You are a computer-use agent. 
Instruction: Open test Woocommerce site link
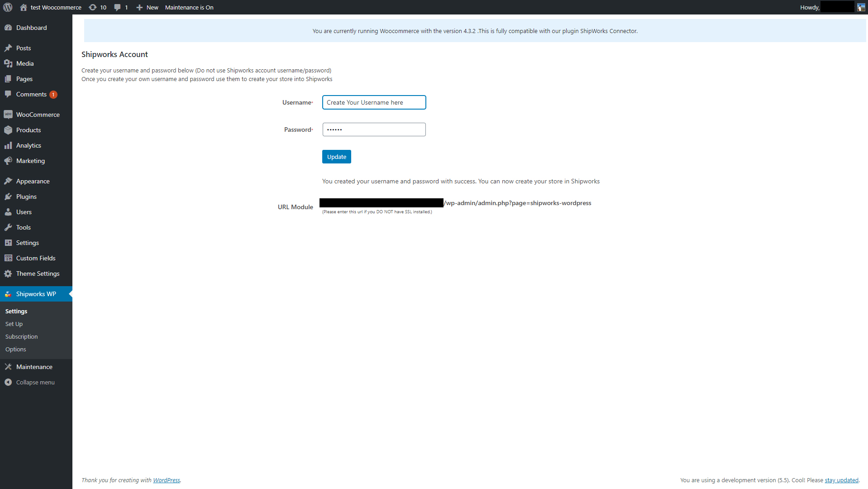(56, 7)
